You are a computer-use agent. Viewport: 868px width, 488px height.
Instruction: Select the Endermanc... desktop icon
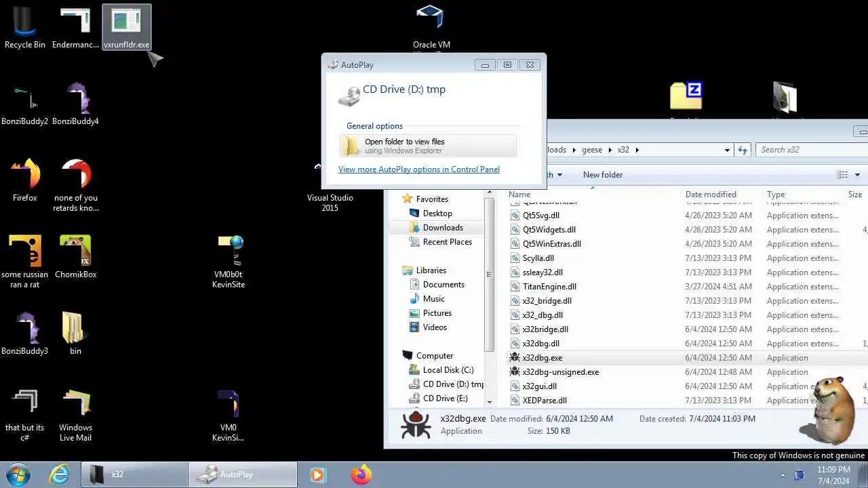click(x=75, y=27)
